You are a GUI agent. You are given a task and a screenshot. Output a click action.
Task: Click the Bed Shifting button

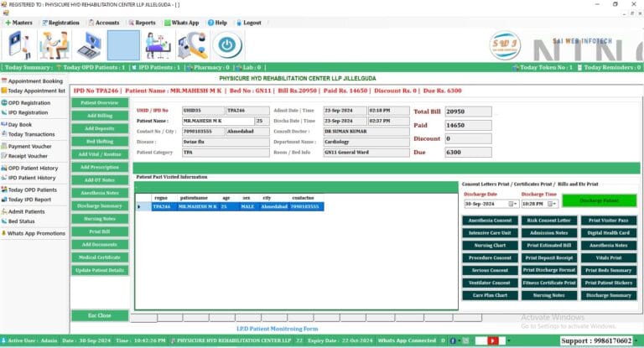[100, 142]
